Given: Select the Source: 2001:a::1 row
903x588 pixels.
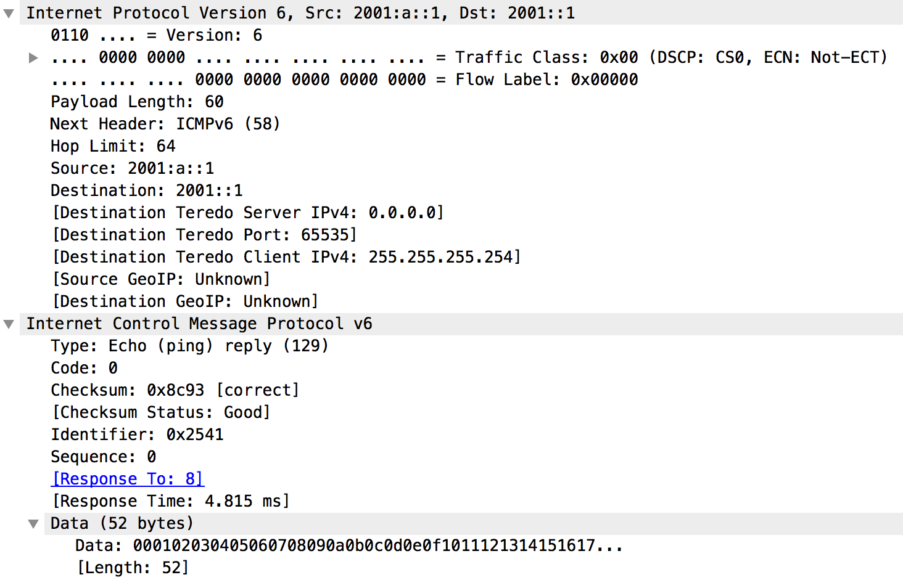Looking at the screenshot, I should pyautogui.click(x=132, y=169).
